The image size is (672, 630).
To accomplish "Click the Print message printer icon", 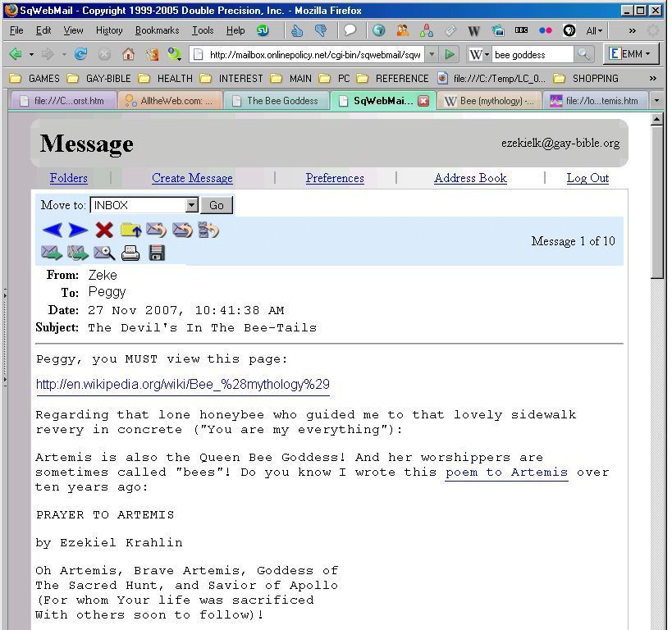I will [130, 253].
